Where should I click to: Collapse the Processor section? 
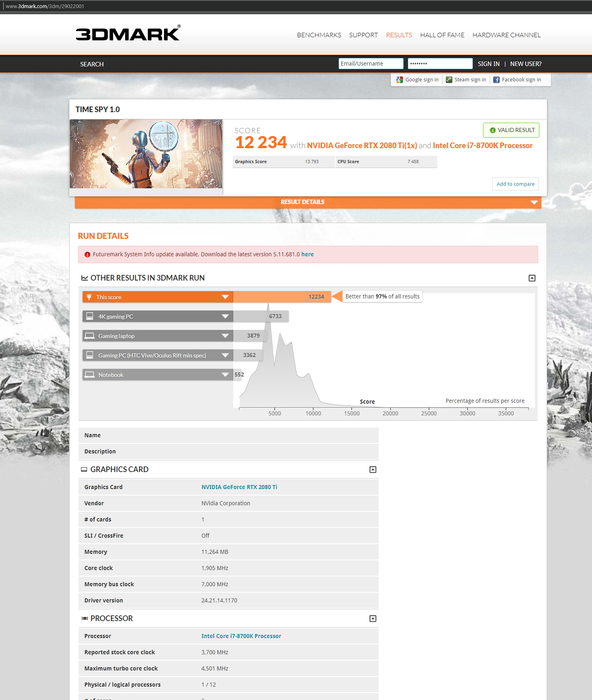[373, 619]
